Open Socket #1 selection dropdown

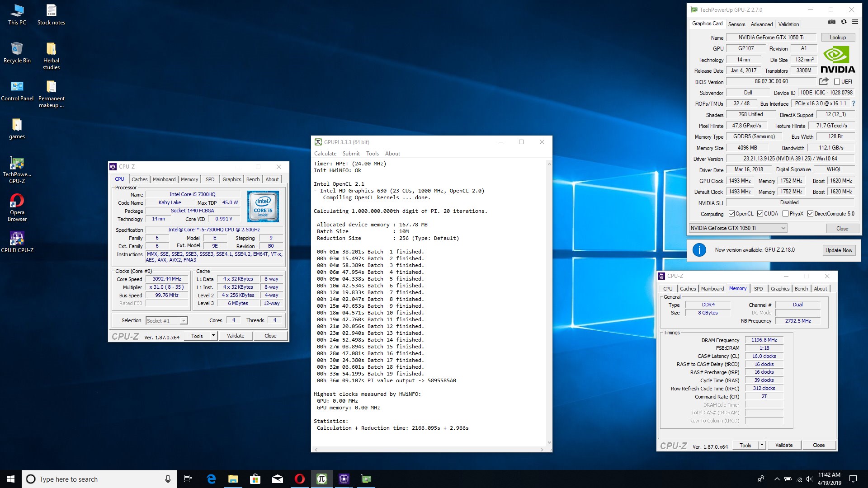pos(166,320)
